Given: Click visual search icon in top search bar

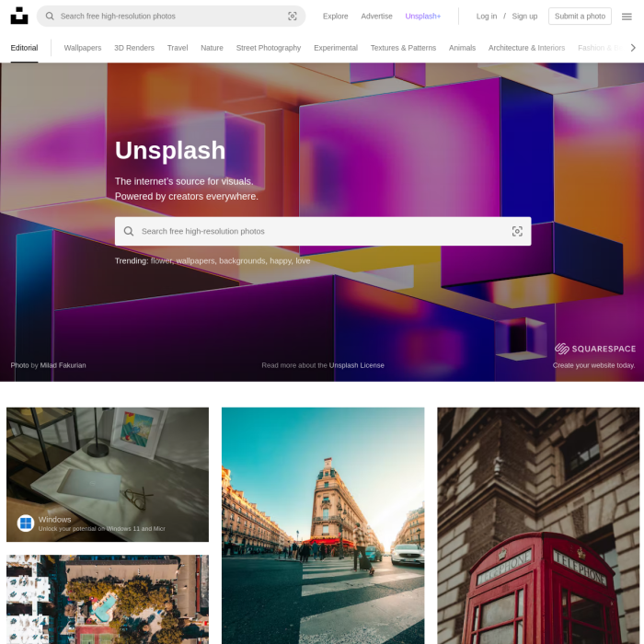Looking at the screenshot, I should [293, 17].
